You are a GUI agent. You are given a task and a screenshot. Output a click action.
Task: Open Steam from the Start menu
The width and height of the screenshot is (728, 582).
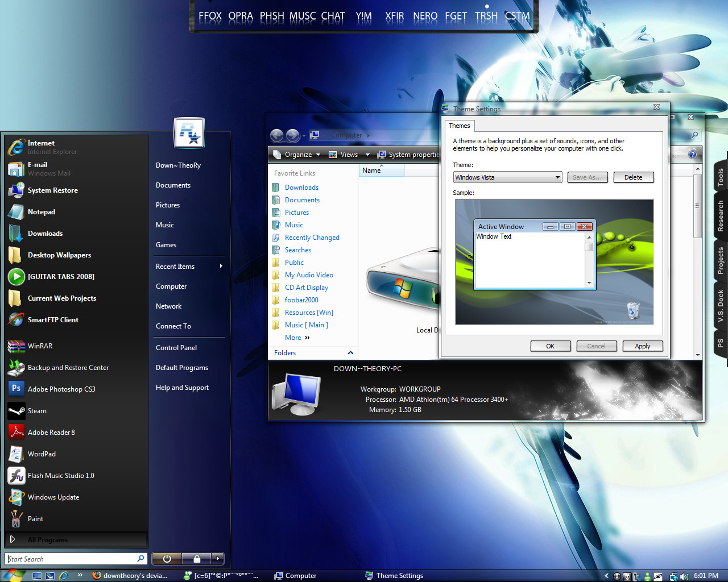click(76, 411)
